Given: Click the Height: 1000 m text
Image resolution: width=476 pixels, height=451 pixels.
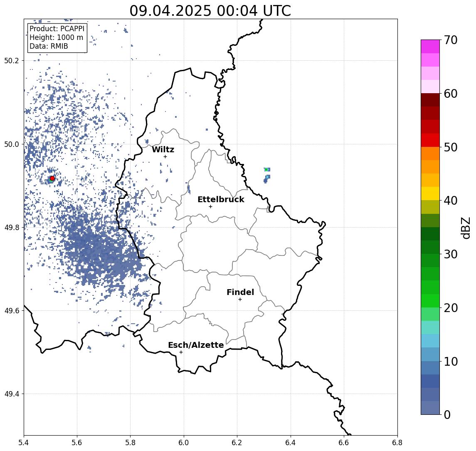Looking at the screenshot, I should (x=56, y=37).
